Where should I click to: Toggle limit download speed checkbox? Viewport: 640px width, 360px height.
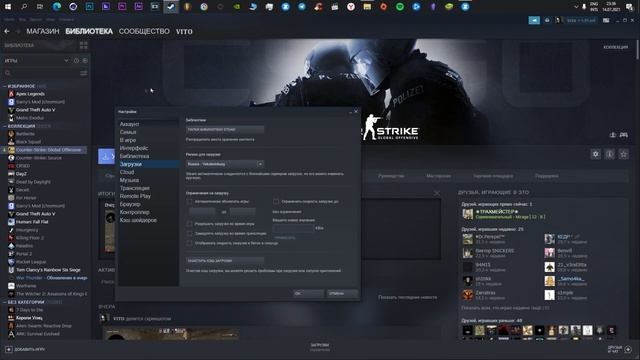(276, 202)
